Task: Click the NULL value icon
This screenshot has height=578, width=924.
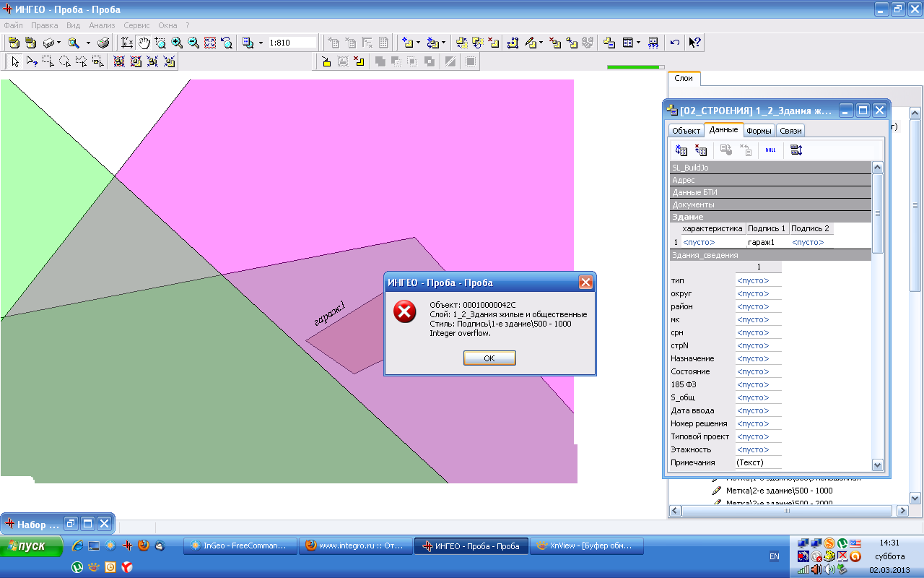Action: click(770, 150)
